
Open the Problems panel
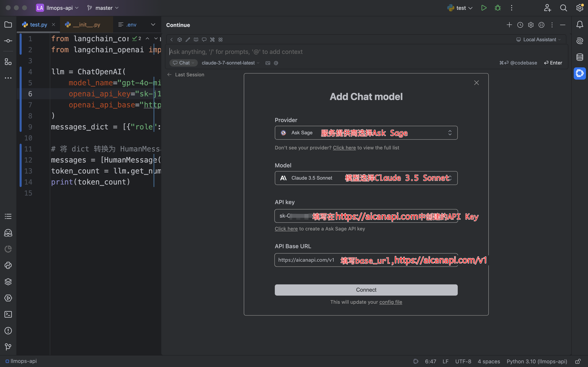[x=8, y=331]
